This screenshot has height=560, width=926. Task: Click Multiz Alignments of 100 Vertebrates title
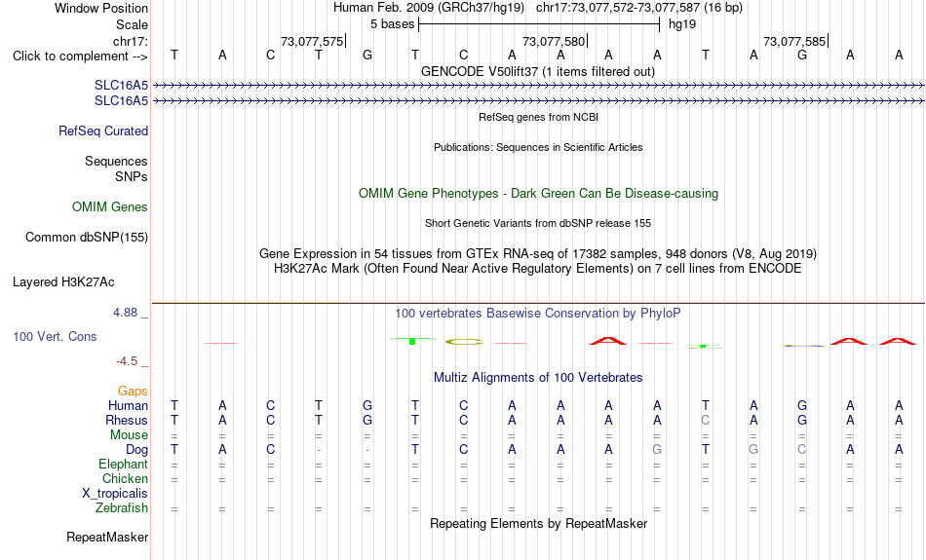pyautogui.click(x=538, y=378)
